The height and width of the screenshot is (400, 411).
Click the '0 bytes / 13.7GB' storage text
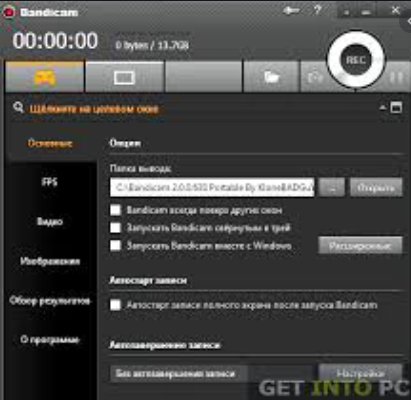pos(152,45)
